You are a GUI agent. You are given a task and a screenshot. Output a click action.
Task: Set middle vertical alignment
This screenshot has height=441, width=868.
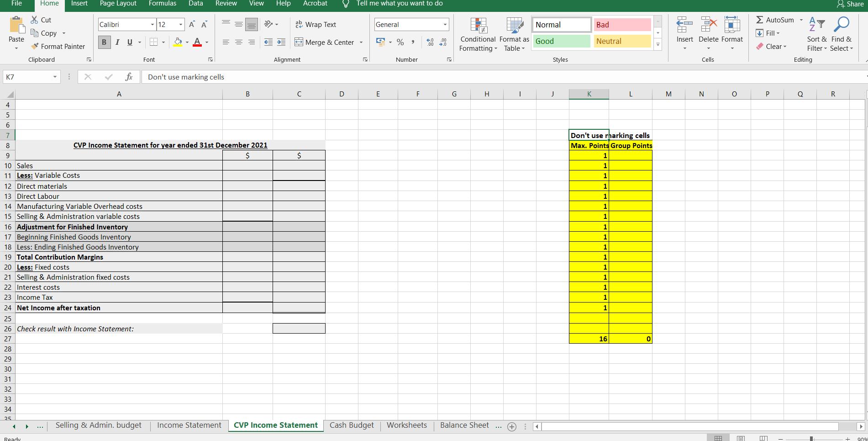pyautogui.click(x=239, y=24)
